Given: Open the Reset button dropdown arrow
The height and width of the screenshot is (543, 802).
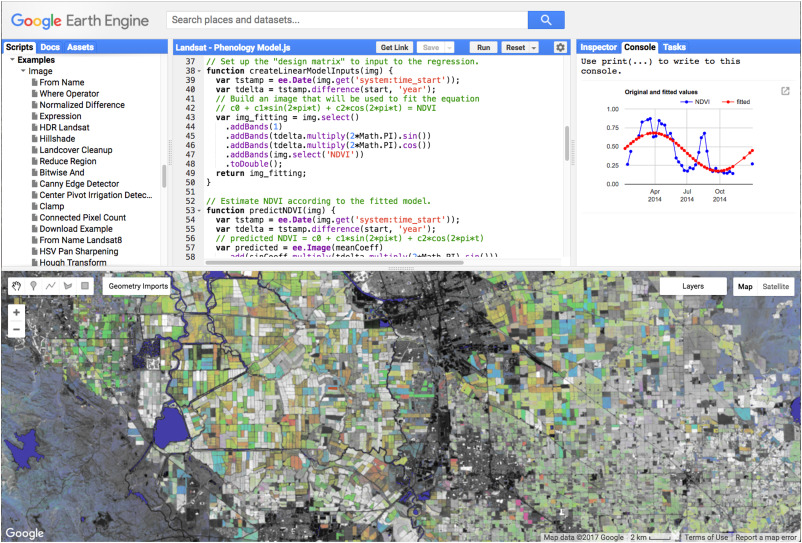Looking at the screenshot, I should tap(534, 47).
